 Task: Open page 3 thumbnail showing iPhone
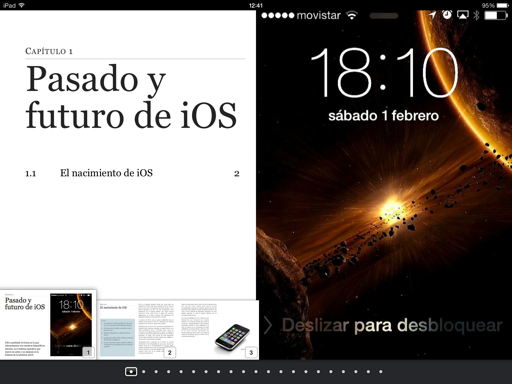click(218, 330)
